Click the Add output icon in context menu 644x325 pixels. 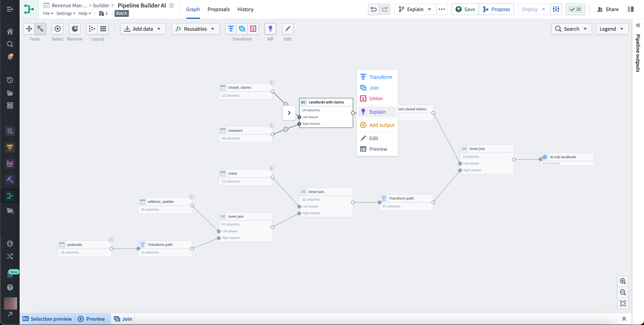point(363,125)
